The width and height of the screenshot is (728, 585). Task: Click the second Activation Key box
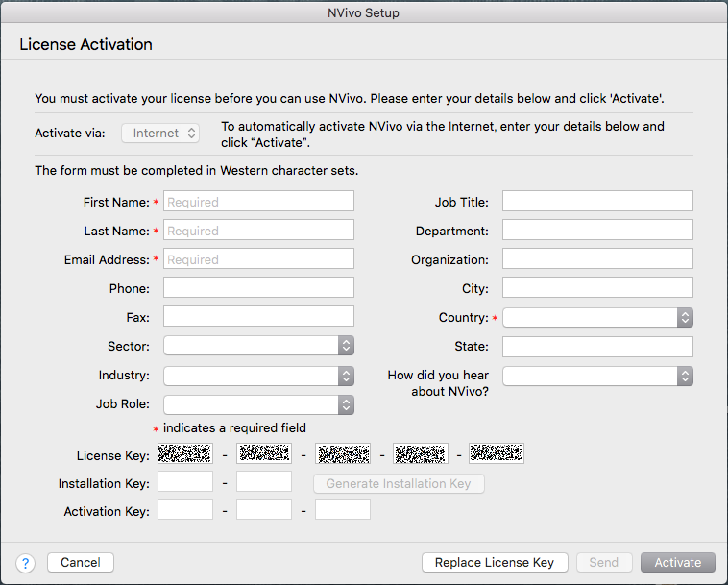[264, 509]
